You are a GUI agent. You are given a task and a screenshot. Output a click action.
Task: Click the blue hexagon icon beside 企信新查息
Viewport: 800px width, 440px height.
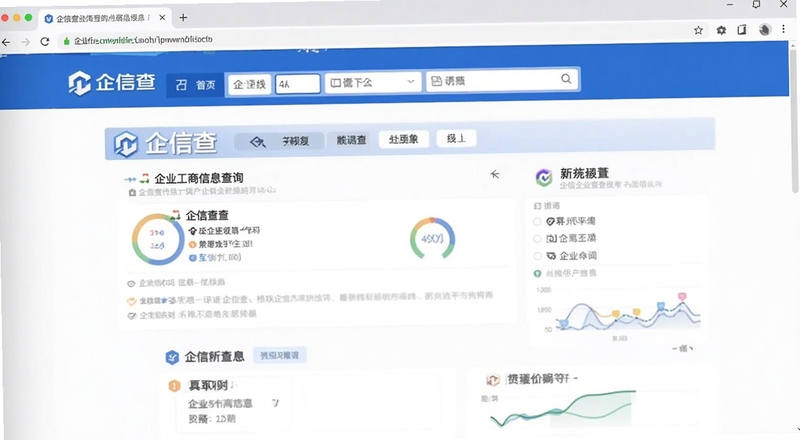(x=172, y=357)
